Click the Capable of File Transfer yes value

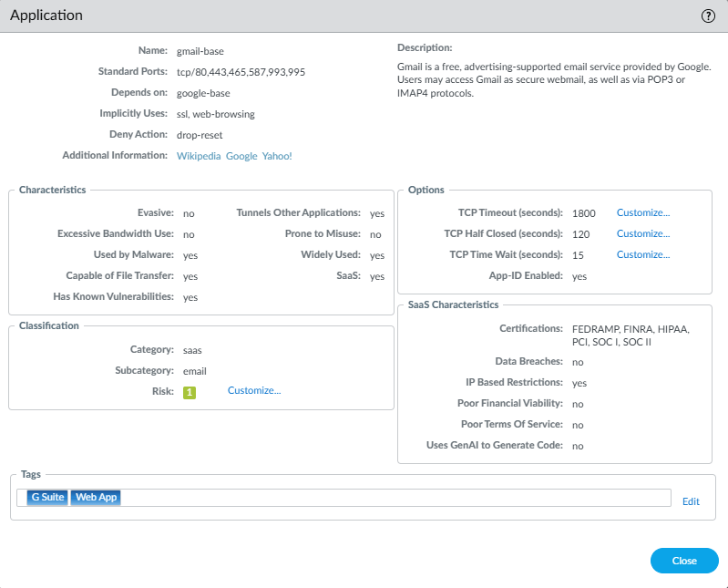[x=190, y=276]
